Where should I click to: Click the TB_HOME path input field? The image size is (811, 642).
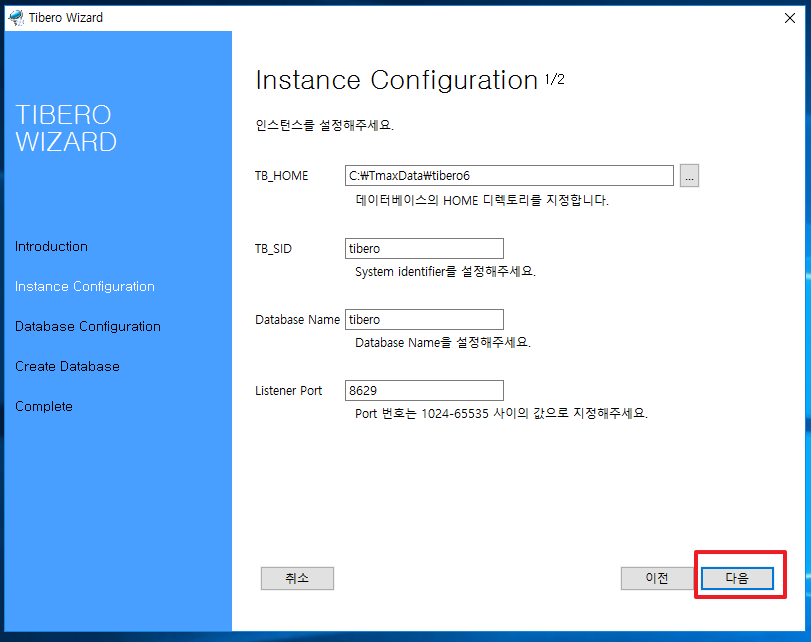point(509,175)
